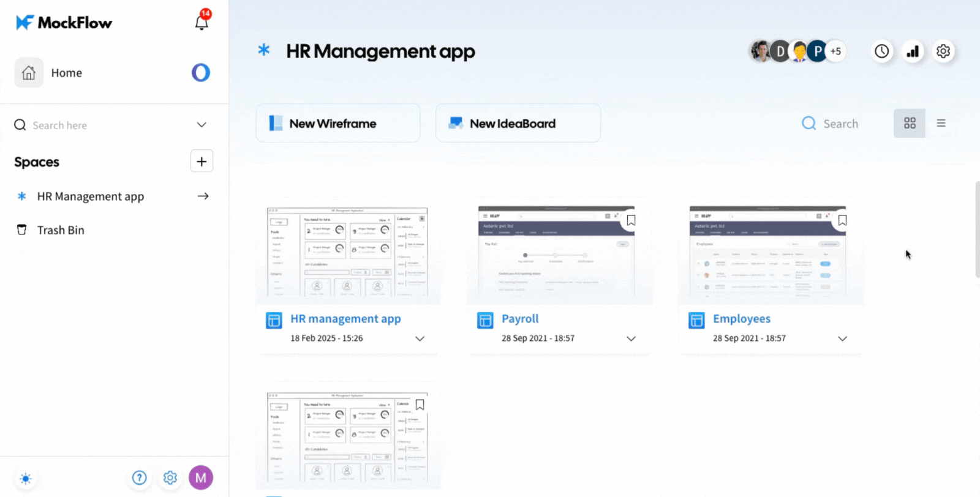The width and height of the screenshot is (980, 497).
Task: Add a new space with plus button
Action: 202,162
